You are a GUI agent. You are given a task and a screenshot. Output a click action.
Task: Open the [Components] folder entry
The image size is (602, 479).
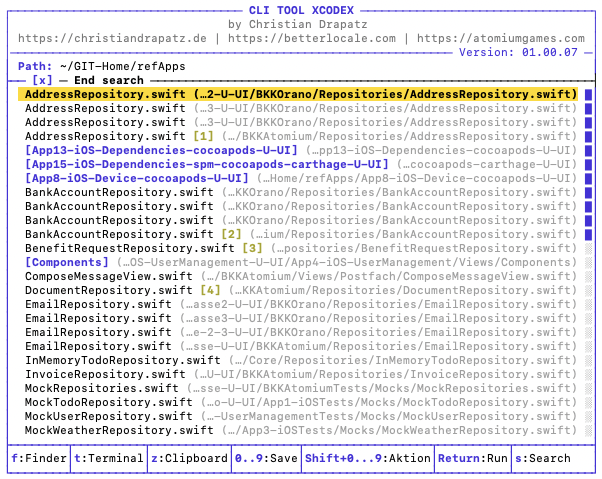(301, 262)
